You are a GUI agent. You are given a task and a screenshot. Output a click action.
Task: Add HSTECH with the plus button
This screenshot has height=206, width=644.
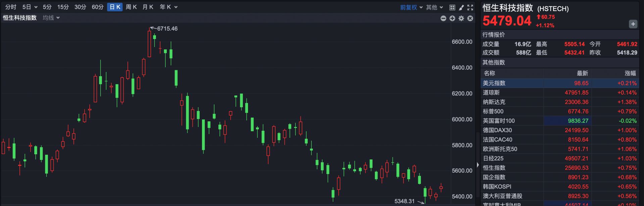pyautogui.click(x=633, y=24)
